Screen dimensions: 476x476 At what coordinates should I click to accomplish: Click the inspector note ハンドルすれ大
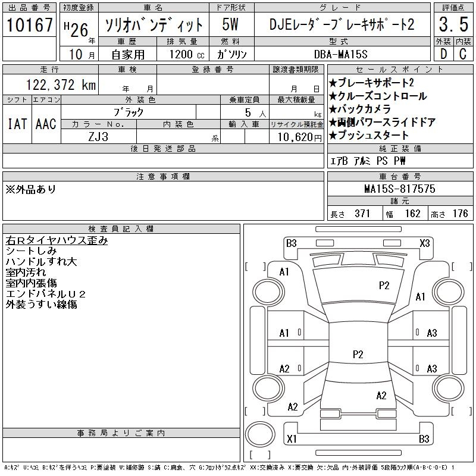(41, 262)
